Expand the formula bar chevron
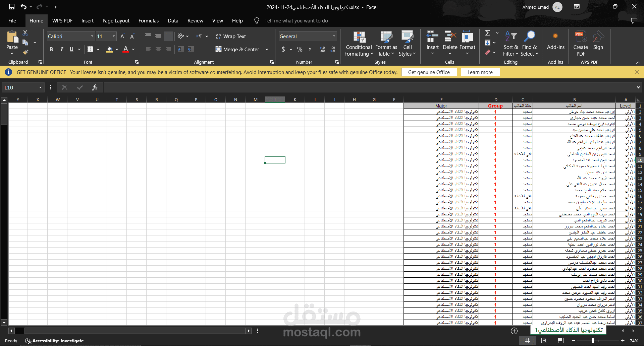644x346 pixels. click(638, 87)
